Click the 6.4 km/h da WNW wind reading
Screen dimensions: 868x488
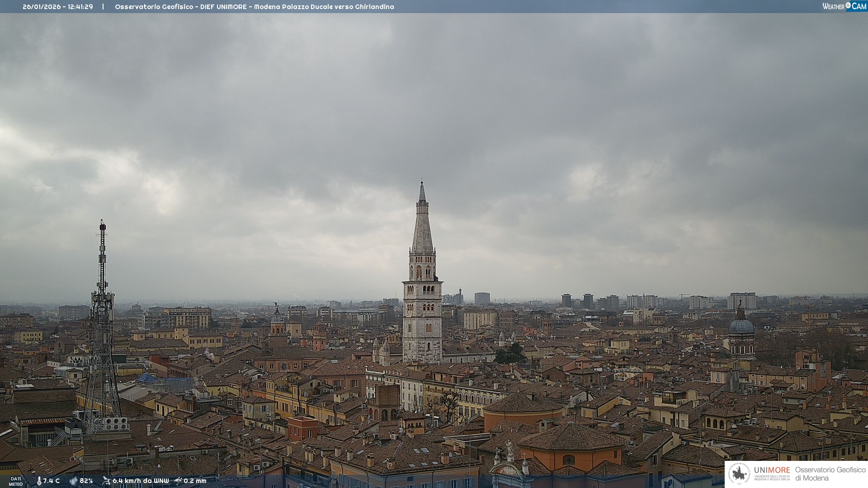141,481
